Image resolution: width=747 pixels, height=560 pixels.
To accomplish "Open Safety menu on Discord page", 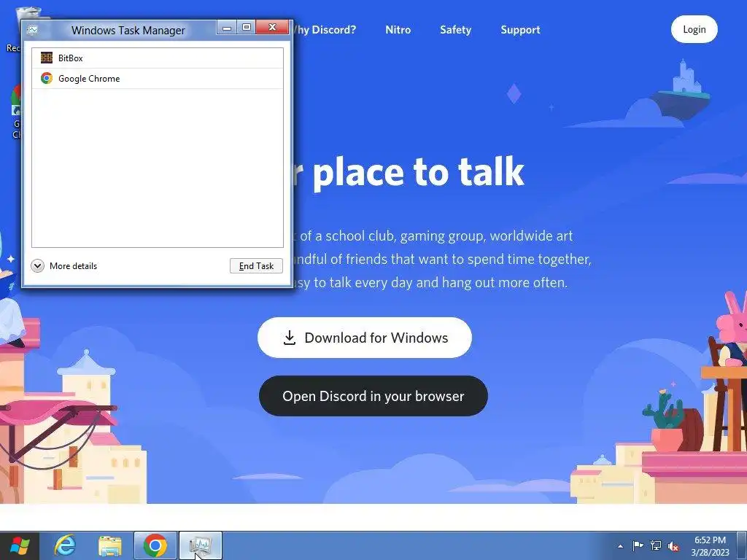I will point(455,29).
